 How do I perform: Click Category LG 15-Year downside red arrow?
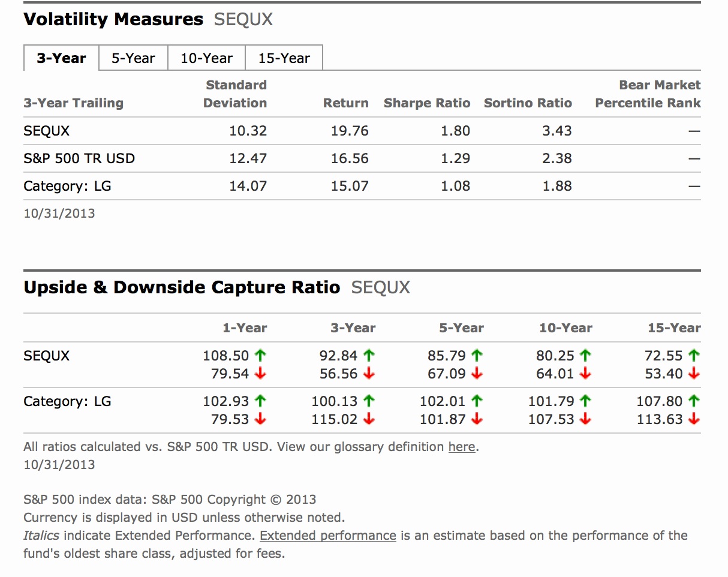point(694,419)
